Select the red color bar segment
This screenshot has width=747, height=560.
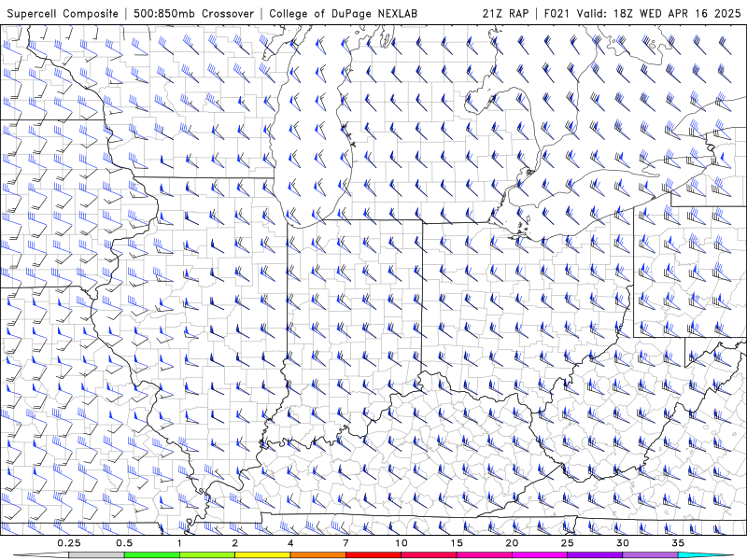(x=373, y=555)
